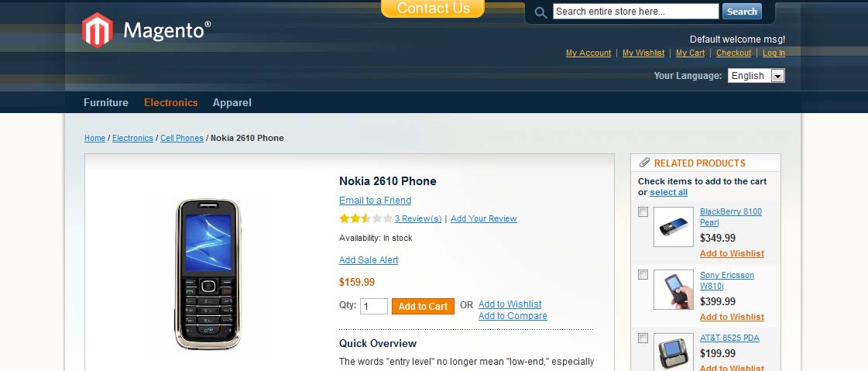Click the Qty quantity field
868x371 pixels.
(373, 306)
